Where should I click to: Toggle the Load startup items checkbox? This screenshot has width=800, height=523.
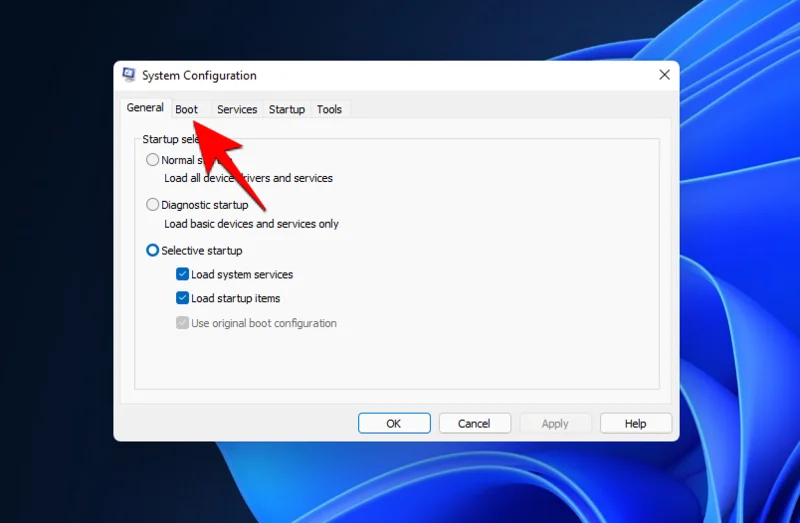(182, 298)
